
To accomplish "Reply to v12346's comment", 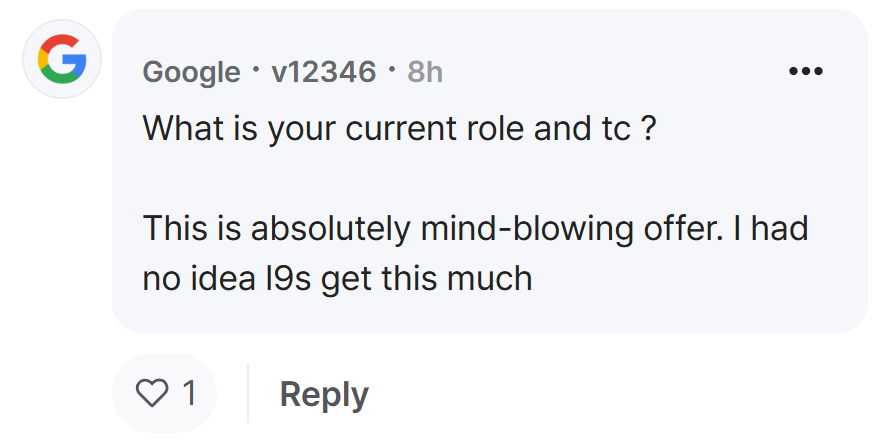I will pyautogui.click(x=324, y=394).
